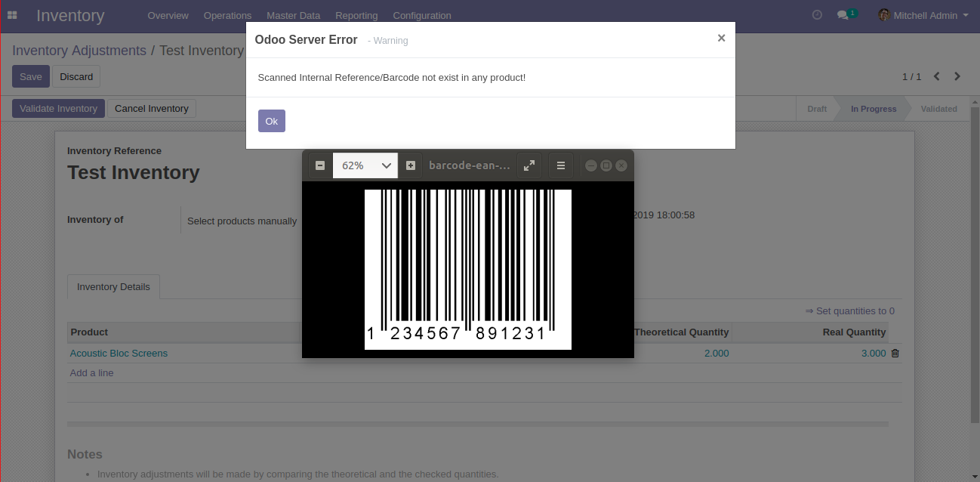Click the 1 / 1 pager counter
The height and width of the screenshot is (482, 980).
click(x=911, y=76)
